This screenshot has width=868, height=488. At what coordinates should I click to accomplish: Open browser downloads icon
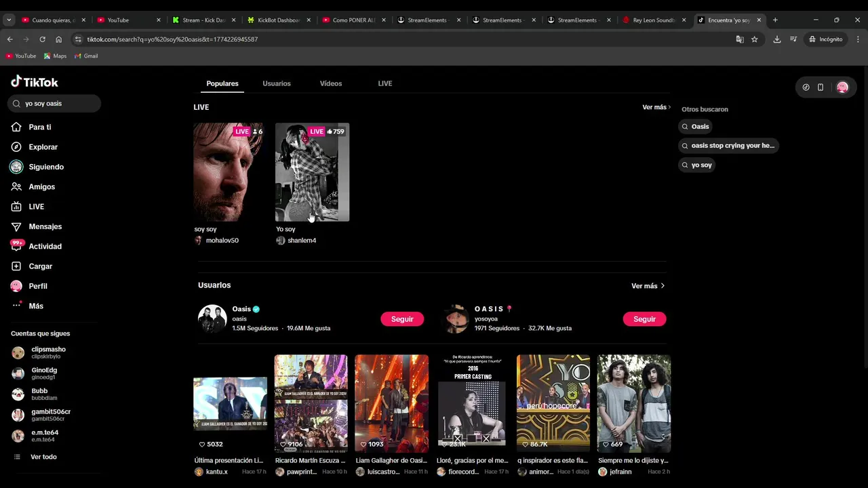776,39
